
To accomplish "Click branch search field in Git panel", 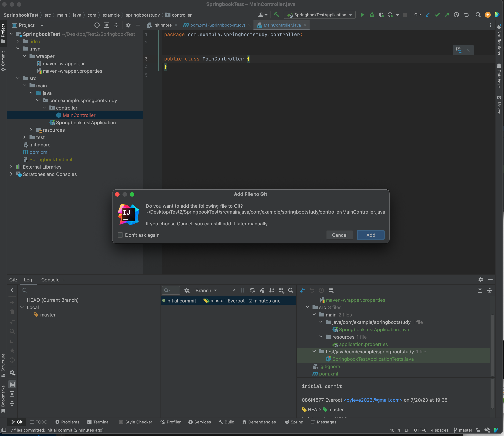I will point(89,290).
